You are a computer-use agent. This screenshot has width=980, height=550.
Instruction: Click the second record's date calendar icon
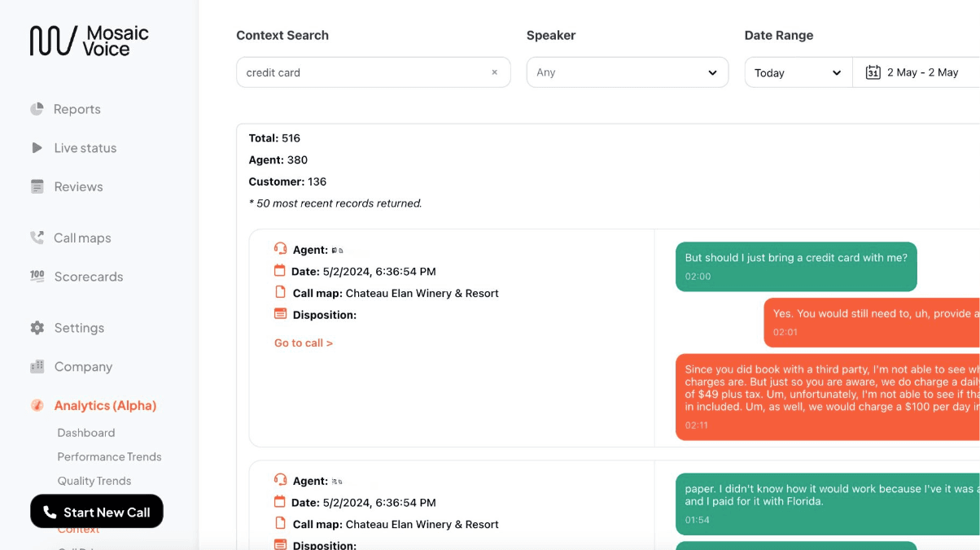point(280,502)
